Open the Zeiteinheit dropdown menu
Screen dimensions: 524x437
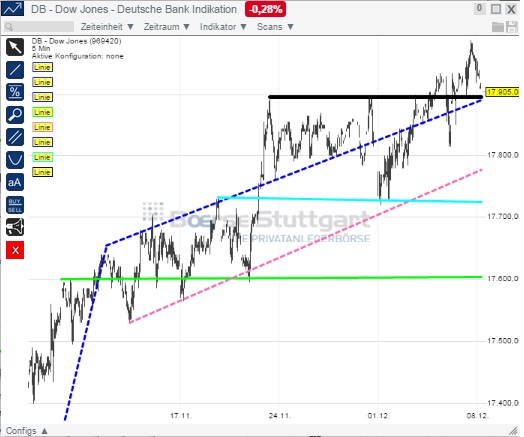(x=107, y=27)
